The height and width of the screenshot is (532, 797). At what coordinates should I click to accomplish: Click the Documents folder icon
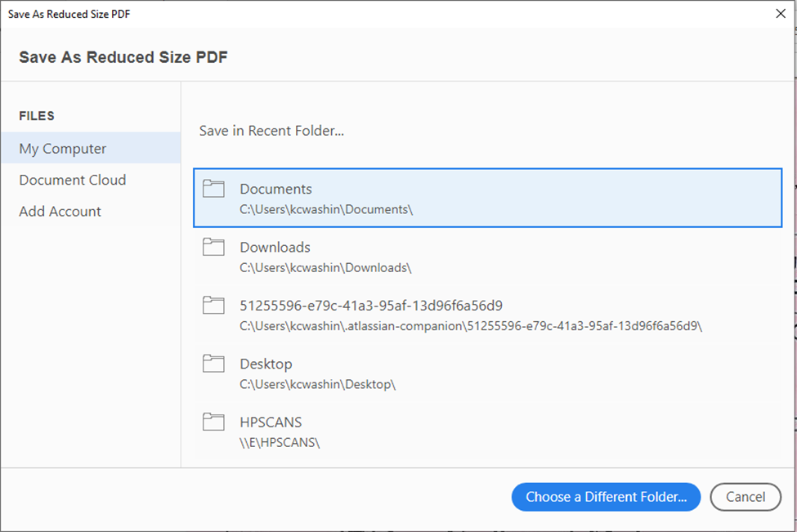click(213, 189)
